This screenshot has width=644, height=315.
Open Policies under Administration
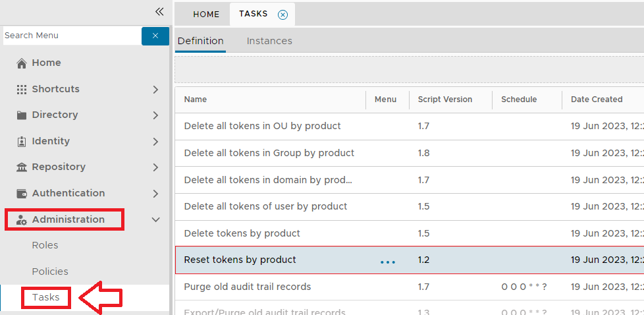[50, 272]
